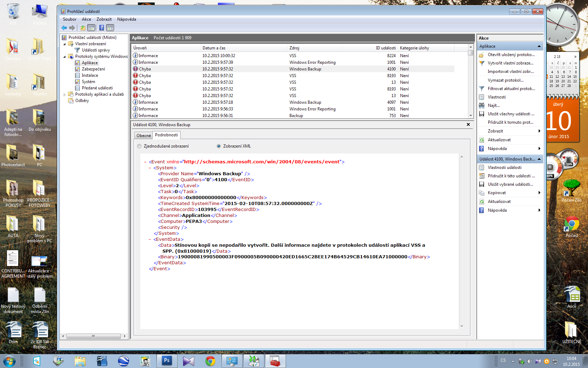This screenshot has height=368, width=588.
Task: Expand the Zobrazit submenu arrow
Action: pyautogui.click(x=539, y=131)
